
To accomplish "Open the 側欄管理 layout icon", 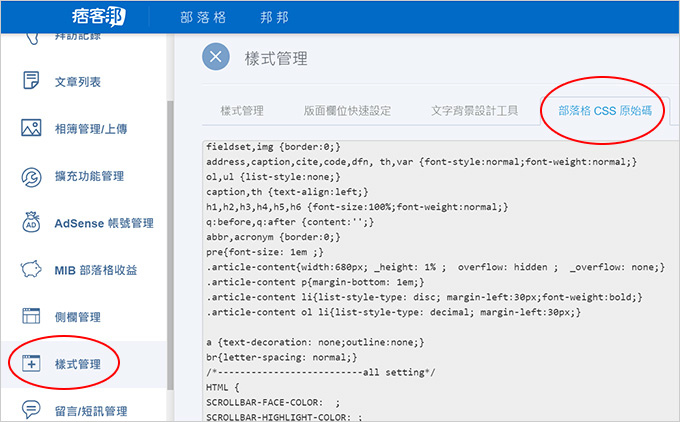I will coord(31,316).
